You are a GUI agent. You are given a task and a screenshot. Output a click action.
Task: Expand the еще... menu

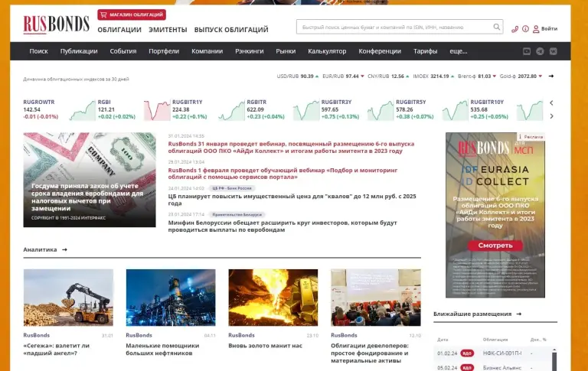pyautogui.click(x=459, y=51)
